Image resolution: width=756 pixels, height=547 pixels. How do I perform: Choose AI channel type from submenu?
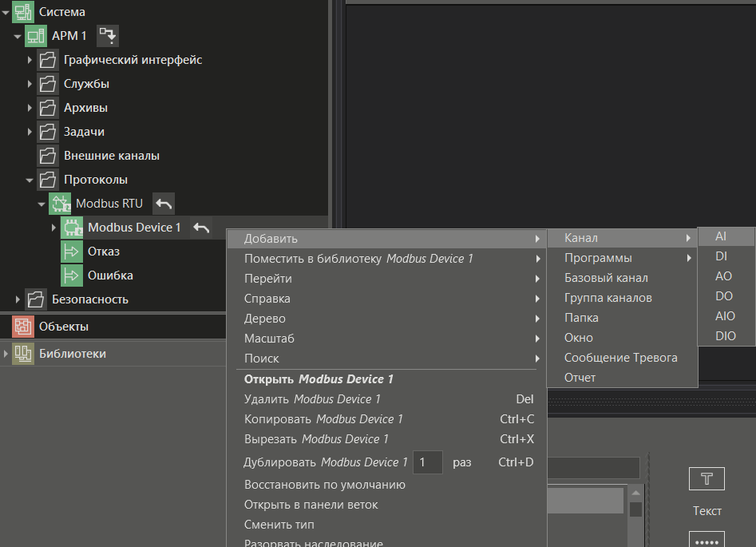pyautogui.click(x=721, y=236)
